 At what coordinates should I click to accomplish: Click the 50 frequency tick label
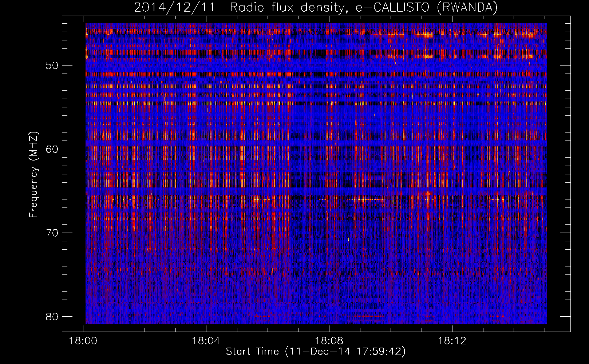(52, 66)
